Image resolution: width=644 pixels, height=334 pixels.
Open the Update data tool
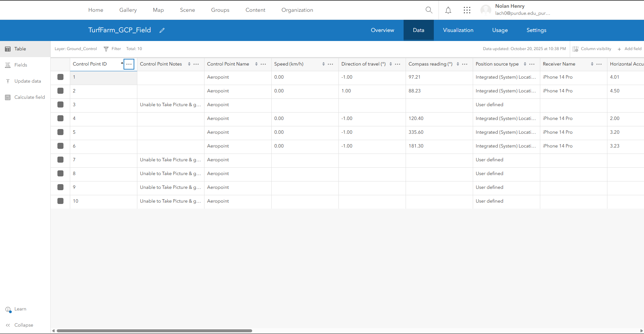pos(24,81)
